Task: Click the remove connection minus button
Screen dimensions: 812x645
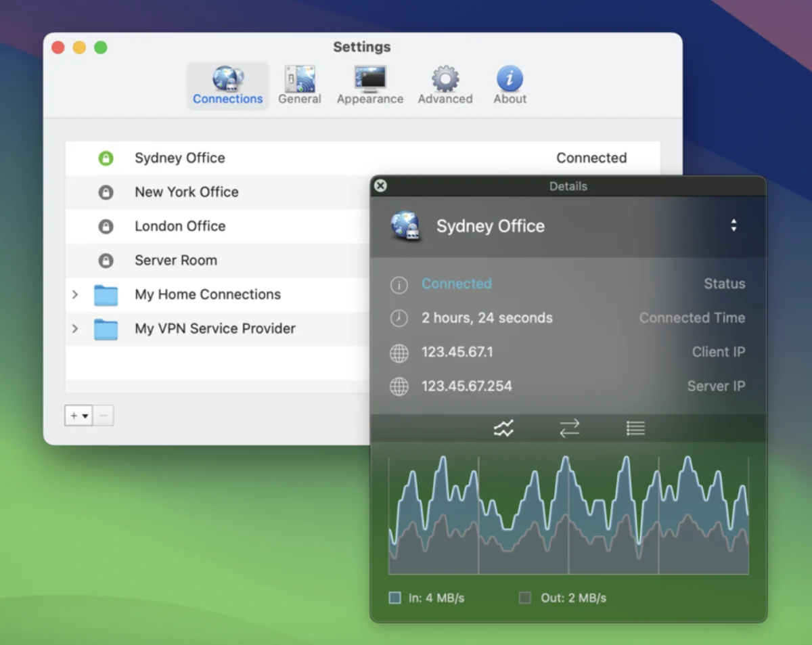Action: point(103,416)
